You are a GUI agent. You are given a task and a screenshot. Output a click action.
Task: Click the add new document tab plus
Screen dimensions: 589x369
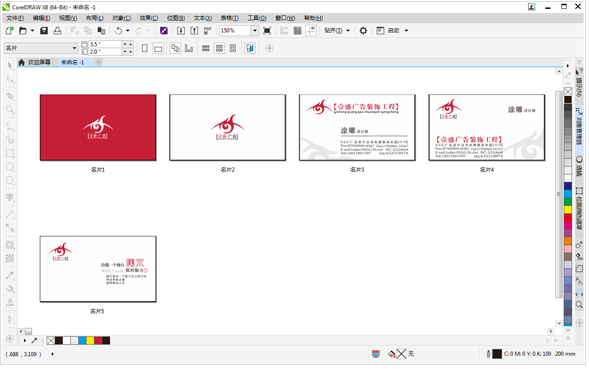point(98,62)
